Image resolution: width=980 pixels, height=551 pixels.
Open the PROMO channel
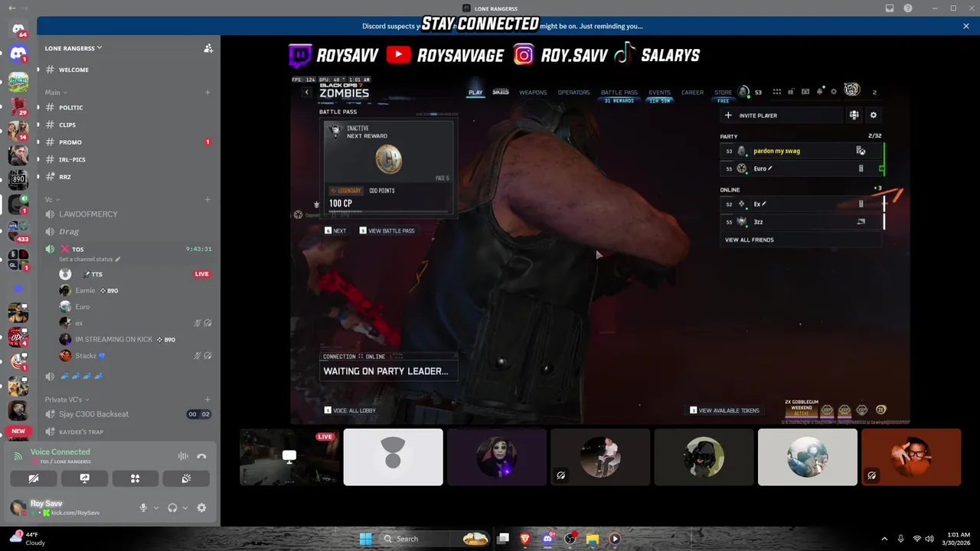coord(128,142)
